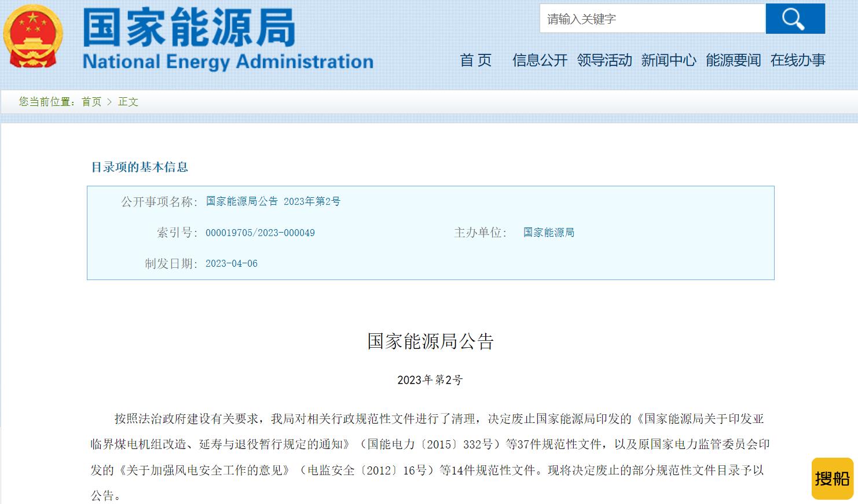The image size is (858, 504).
Task: Open the 领导活动 menu item
Action: tap(604, 60)
